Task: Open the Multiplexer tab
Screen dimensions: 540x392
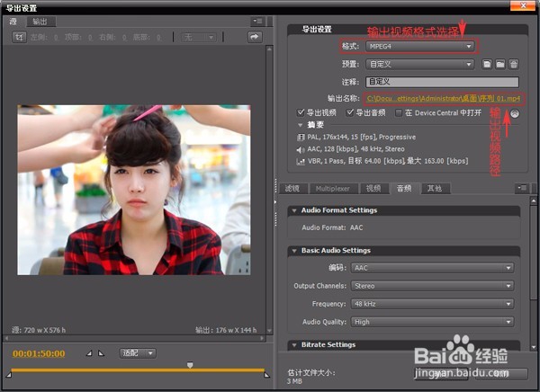Action: click(x=333, y=189)
